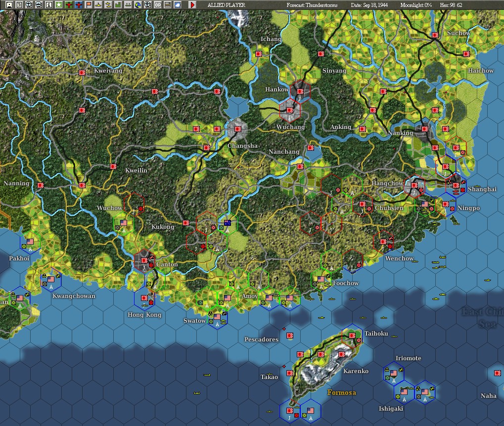Select the US flag unit beside Wuchow

[x=124, y=223]
